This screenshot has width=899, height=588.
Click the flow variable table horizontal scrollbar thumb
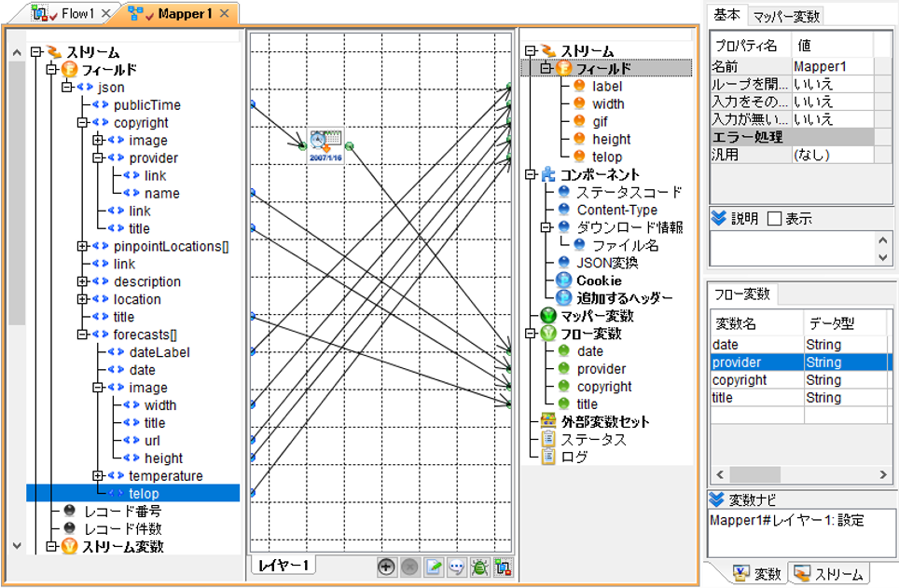[x=754, y=474]
